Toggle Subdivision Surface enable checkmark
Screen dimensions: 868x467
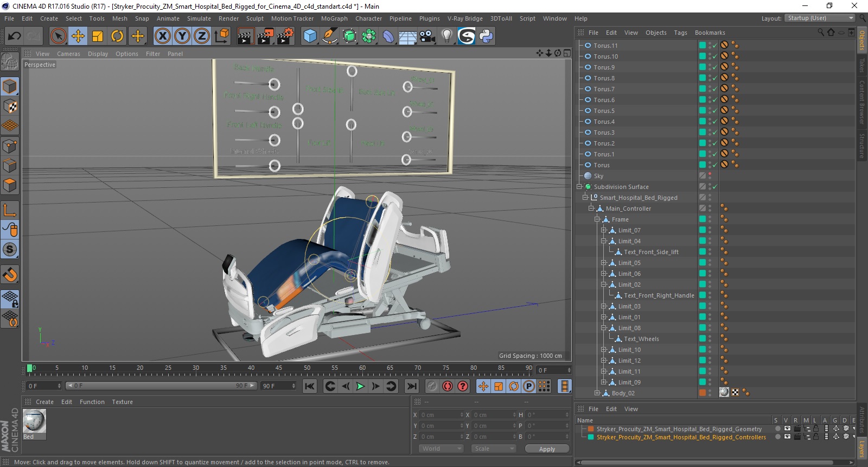(715, 187)
